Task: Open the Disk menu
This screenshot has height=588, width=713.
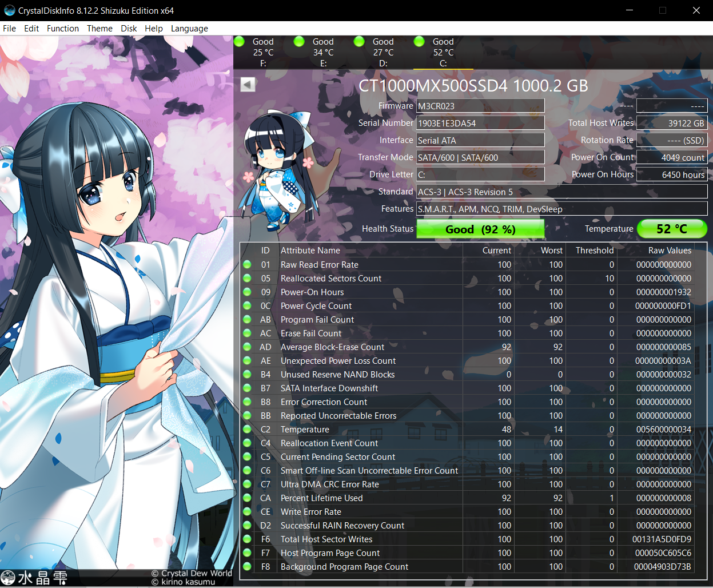Action: tap(129, 29)
